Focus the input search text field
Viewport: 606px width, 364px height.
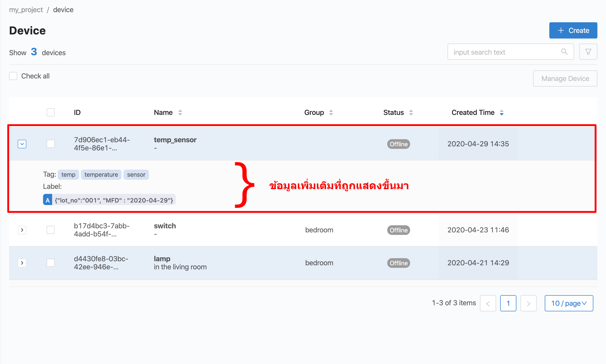[x=511, y=52]
